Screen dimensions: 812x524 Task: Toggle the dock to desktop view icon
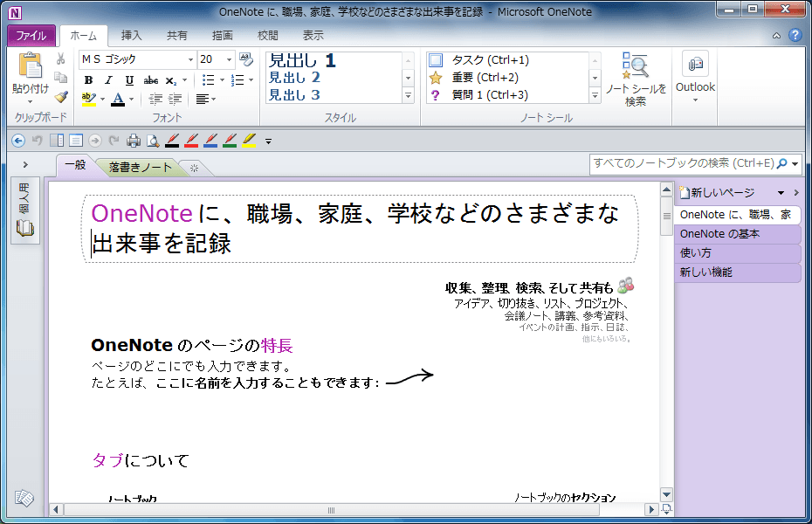pos(57,141)
